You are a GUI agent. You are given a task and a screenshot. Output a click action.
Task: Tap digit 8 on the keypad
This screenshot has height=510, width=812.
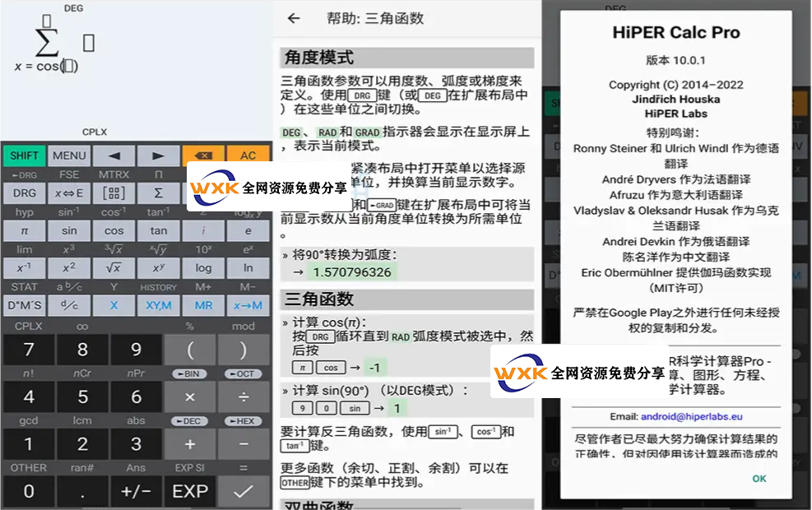[82, 350]
